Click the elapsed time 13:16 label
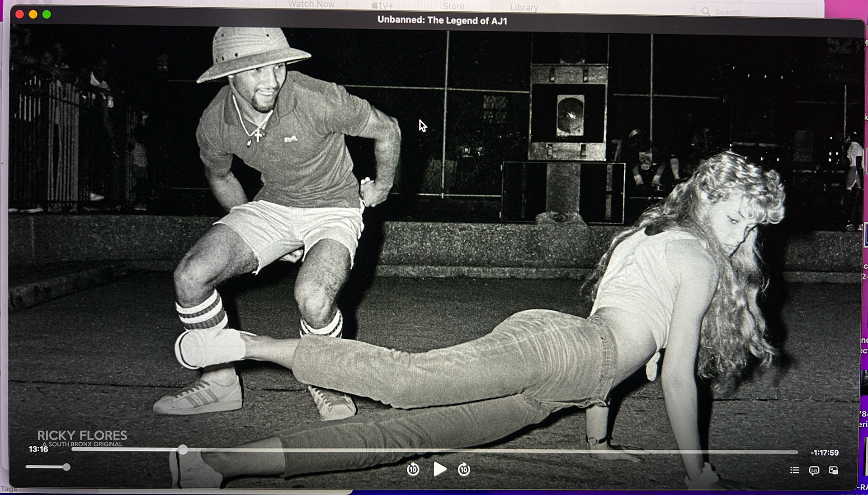 (x=38, y=449)
